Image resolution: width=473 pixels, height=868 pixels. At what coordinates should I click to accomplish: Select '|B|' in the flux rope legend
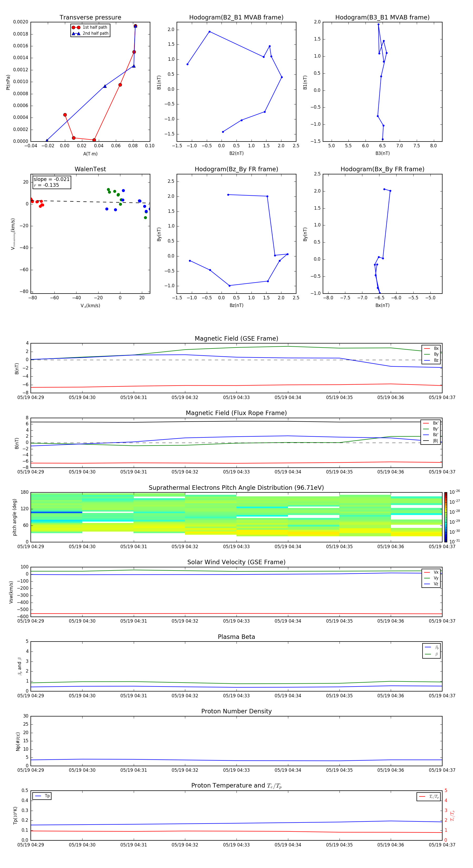431,441
